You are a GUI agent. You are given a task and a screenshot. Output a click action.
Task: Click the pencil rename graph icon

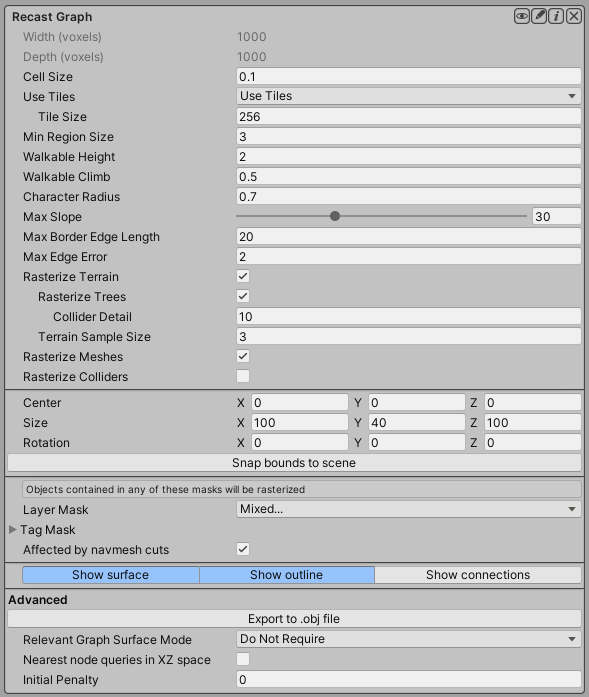539,16
